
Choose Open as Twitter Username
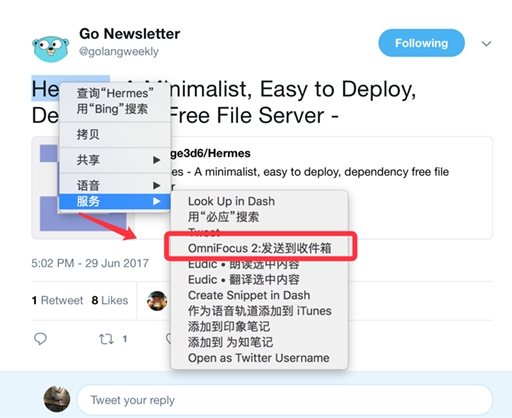(260, 358)
